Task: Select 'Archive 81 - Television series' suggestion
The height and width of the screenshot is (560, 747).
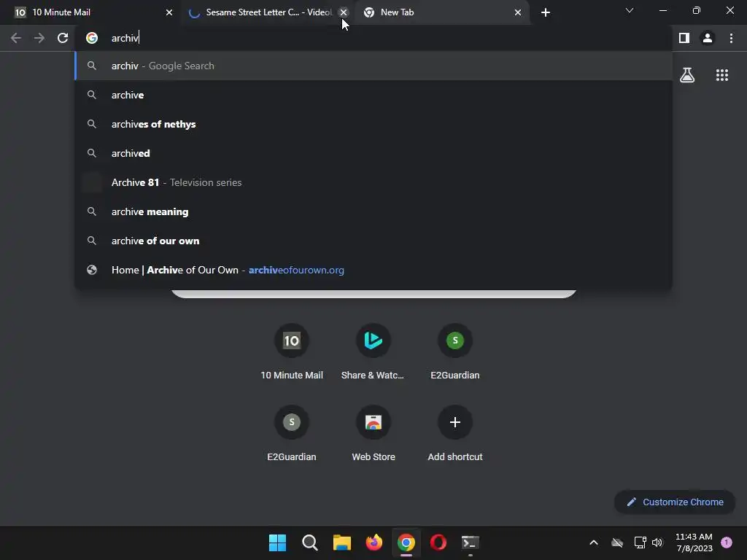Action: (x=373, y=182)
